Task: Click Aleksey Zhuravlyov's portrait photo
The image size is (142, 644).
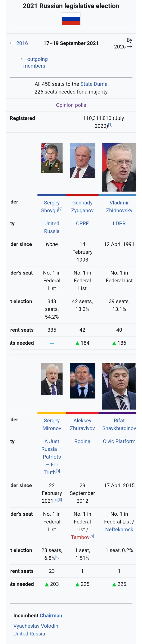Action: coord(82,380)
